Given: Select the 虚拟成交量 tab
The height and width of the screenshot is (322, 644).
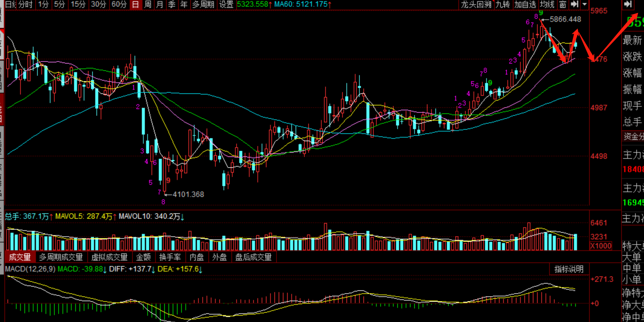Looking at the screenshot, I should tap(109, 257).
